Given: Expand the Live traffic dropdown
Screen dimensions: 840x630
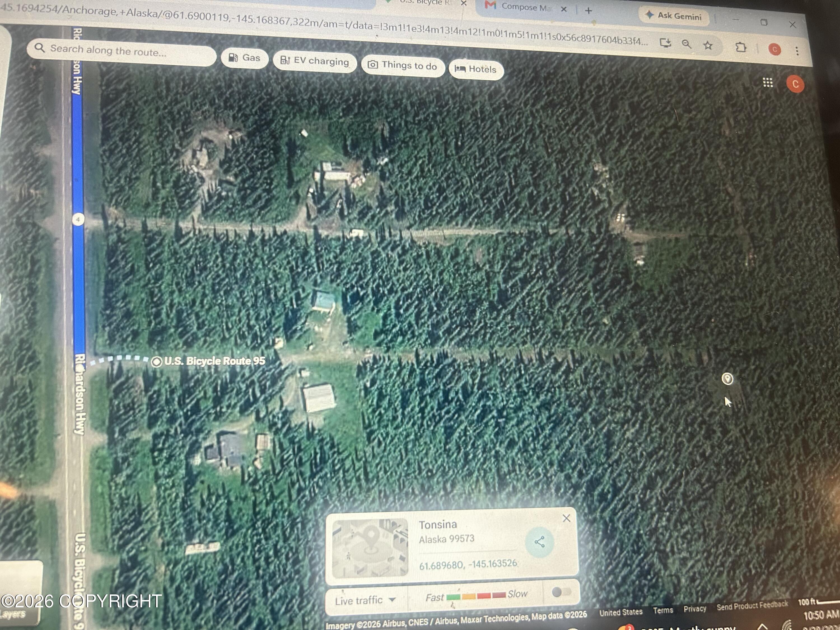Looking at the screenshot, I should click(365, 600).
